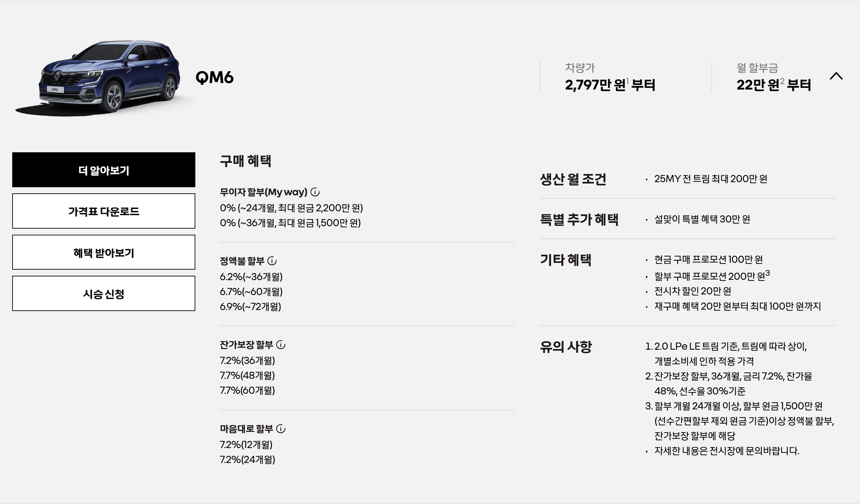Click the 유의 사항 heading

[566, 347]
